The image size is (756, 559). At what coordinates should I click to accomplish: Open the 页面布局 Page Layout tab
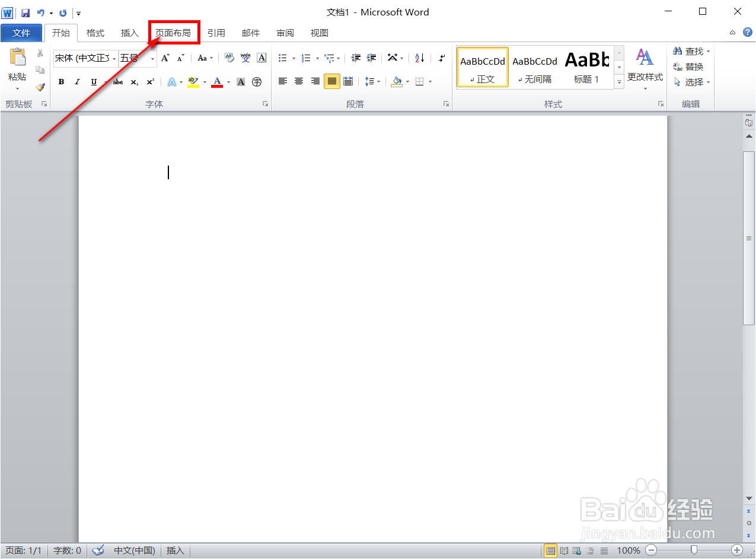173,33
